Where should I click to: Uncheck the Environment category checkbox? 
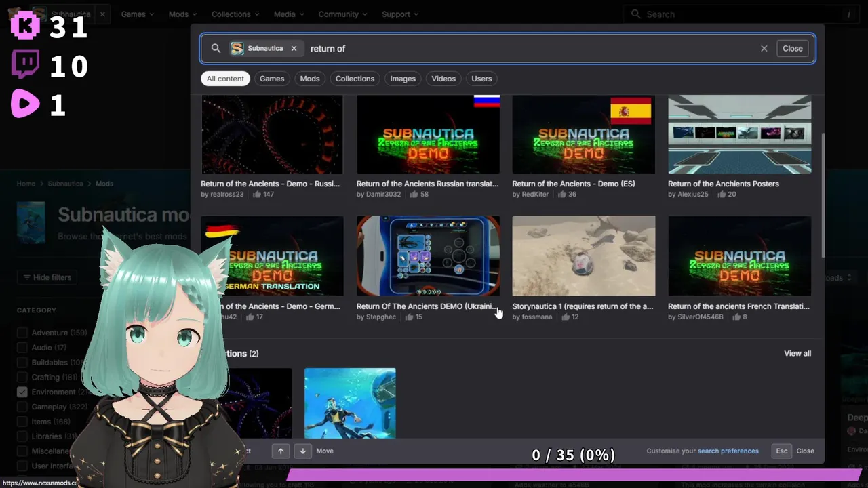point(22,392)
